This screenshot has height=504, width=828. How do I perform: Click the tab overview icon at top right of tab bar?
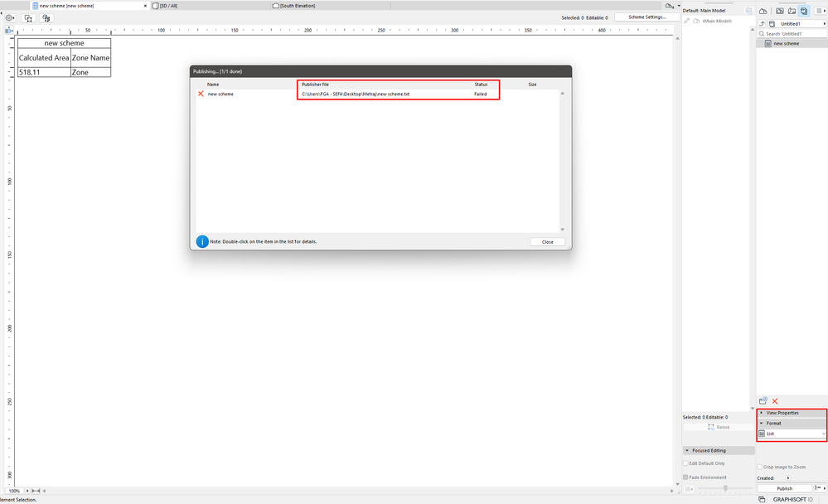(x=669, y=6)
